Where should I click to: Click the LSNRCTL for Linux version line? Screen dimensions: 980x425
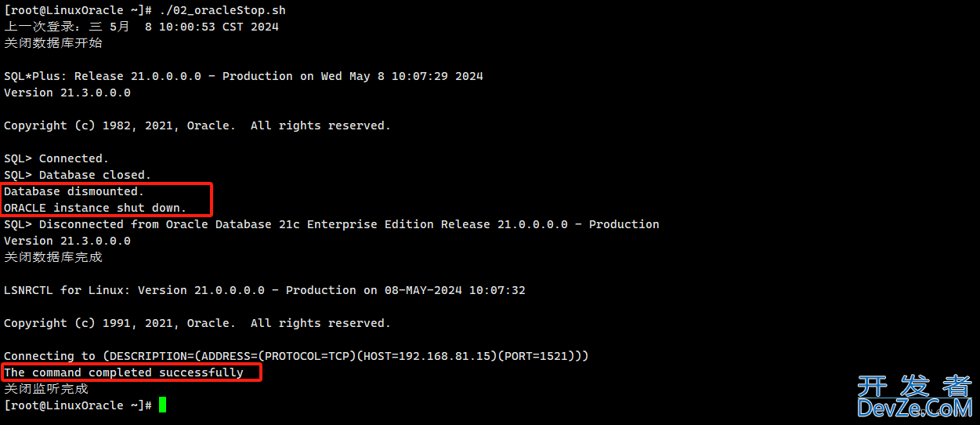coord(265,290)
